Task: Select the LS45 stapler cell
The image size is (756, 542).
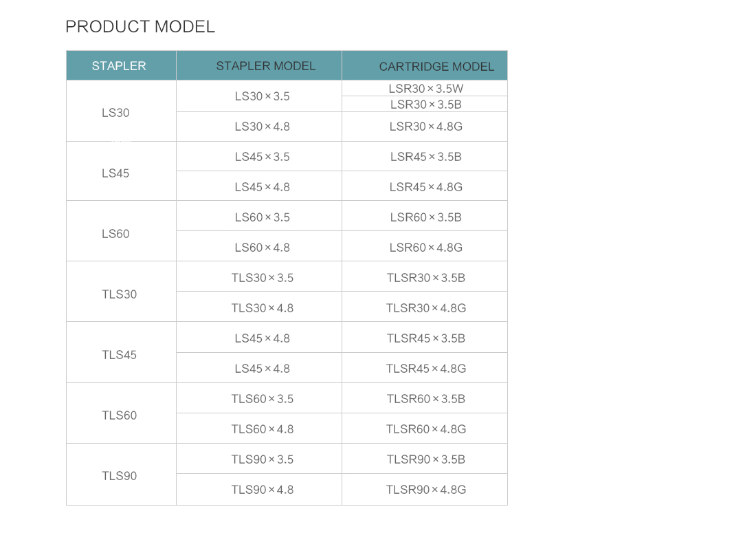Action: click(x=121, y=171)
